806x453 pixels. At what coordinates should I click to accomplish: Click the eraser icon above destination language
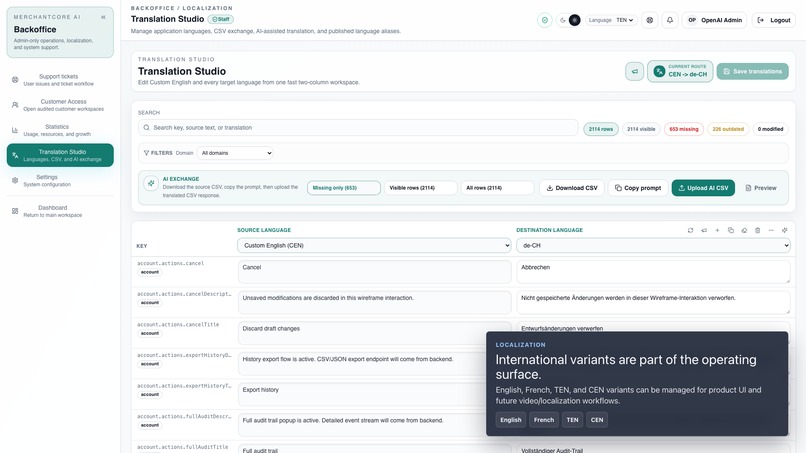pyautogui.click(x=744, y=230)
